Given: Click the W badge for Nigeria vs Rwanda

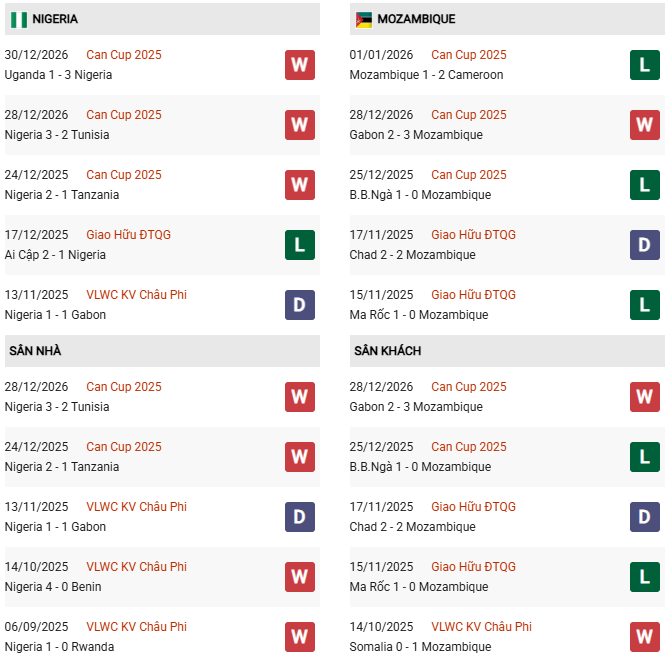Looking at the screenshot, I should pos(299,637).
